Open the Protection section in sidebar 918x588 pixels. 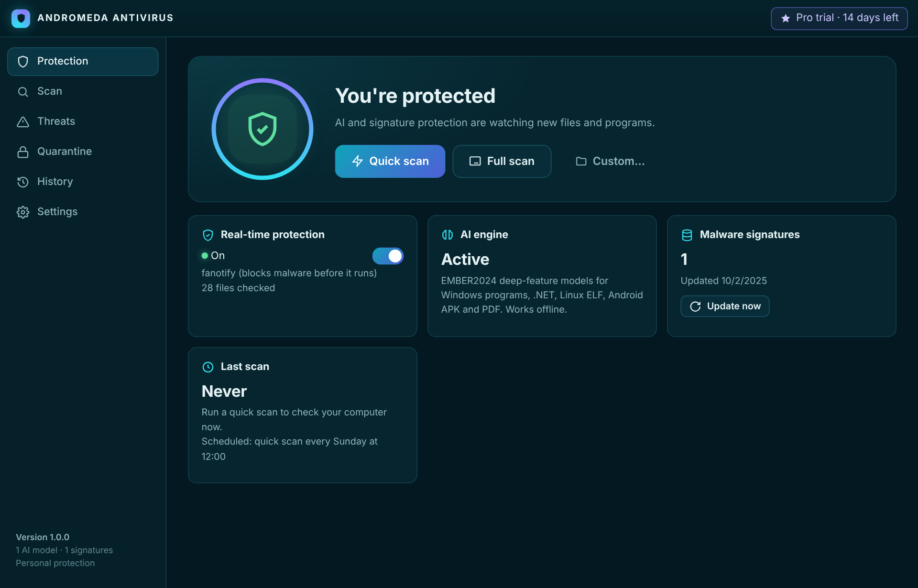pyautogui.click(x=83, y=61)
